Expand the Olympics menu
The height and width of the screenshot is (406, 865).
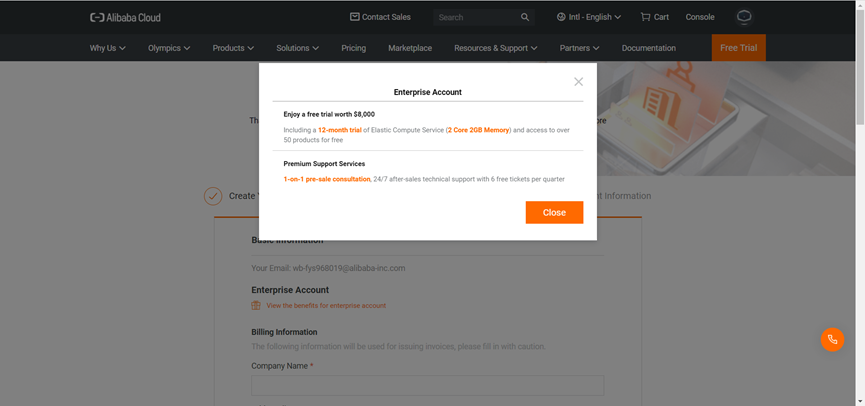[169, 48]
